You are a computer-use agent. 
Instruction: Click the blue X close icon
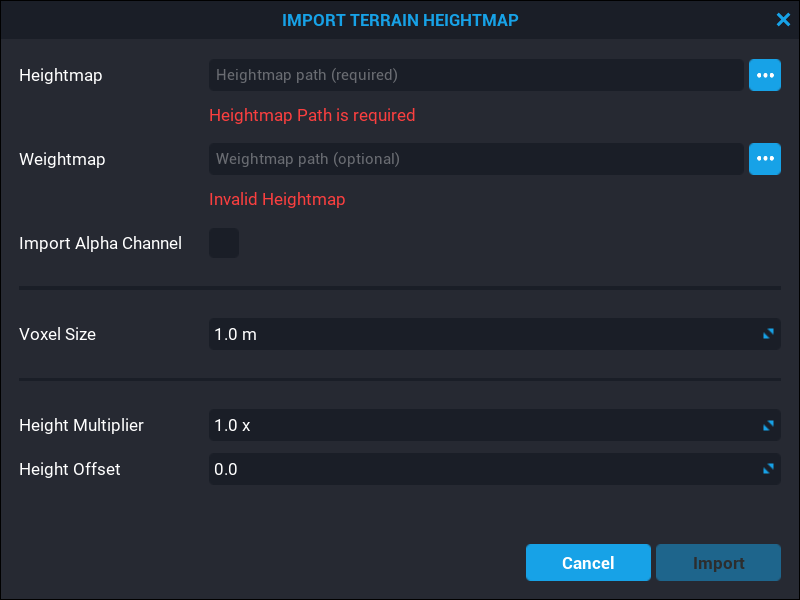784,19
